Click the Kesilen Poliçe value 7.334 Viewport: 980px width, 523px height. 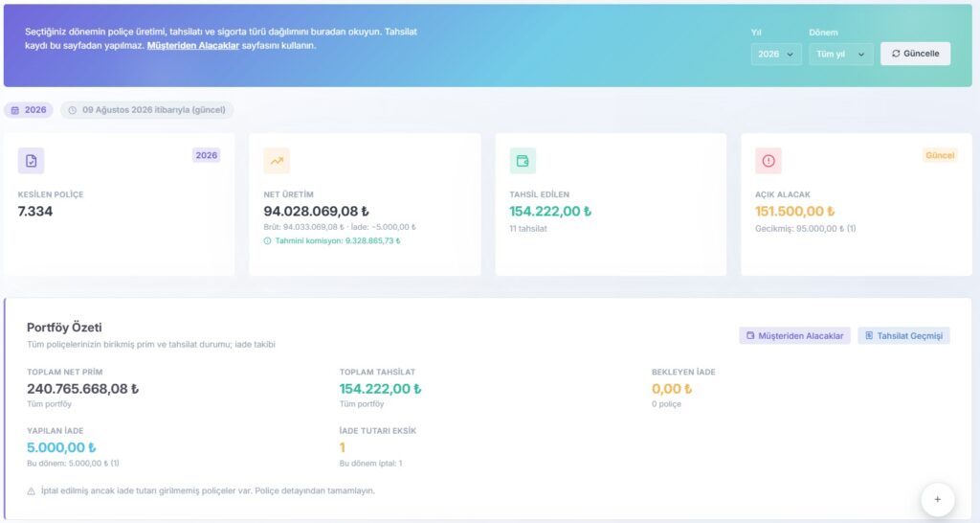[35, 212]
